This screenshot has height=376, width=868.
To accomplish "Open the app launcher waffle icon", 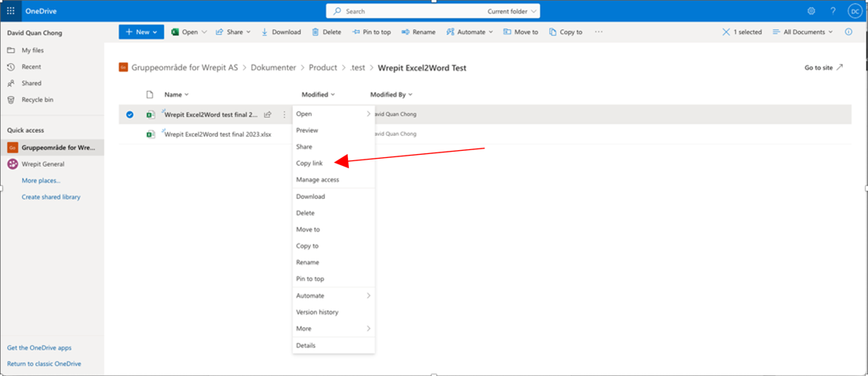I will click(x=10, y=11).
